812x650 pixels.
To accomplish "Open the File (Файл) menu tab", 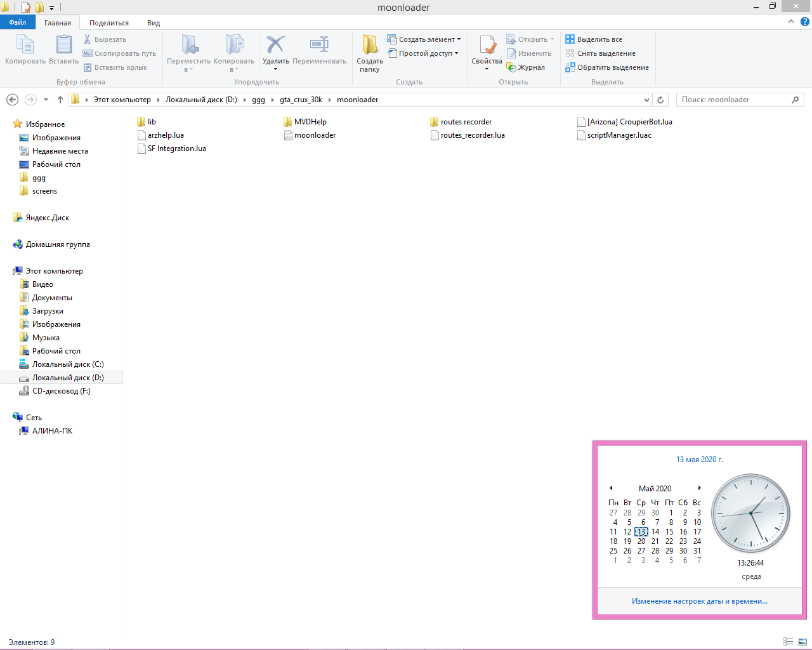I will [18, 22].
